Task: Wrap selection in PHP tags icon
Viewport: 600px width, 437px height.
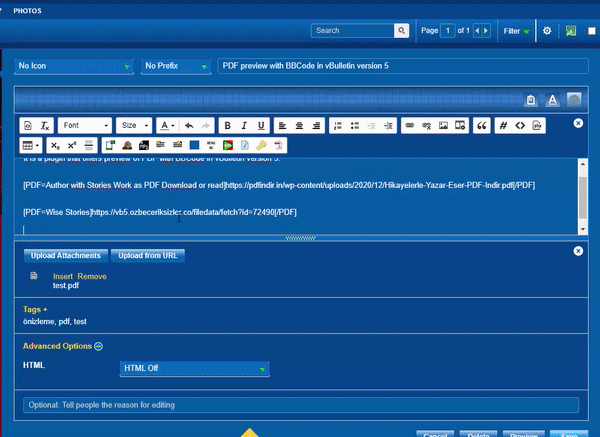Action: pos(537,126)
